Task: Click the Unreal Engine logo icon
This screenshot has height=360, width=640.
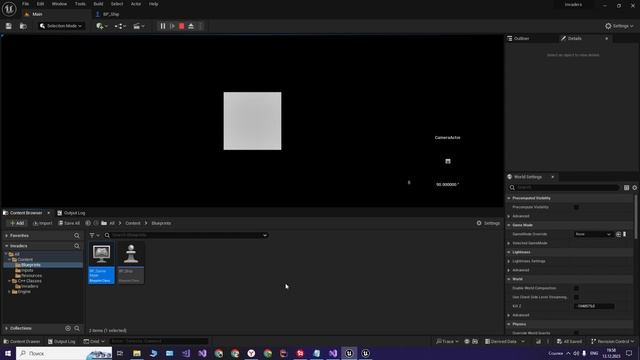Action: (x=9, y=9)
